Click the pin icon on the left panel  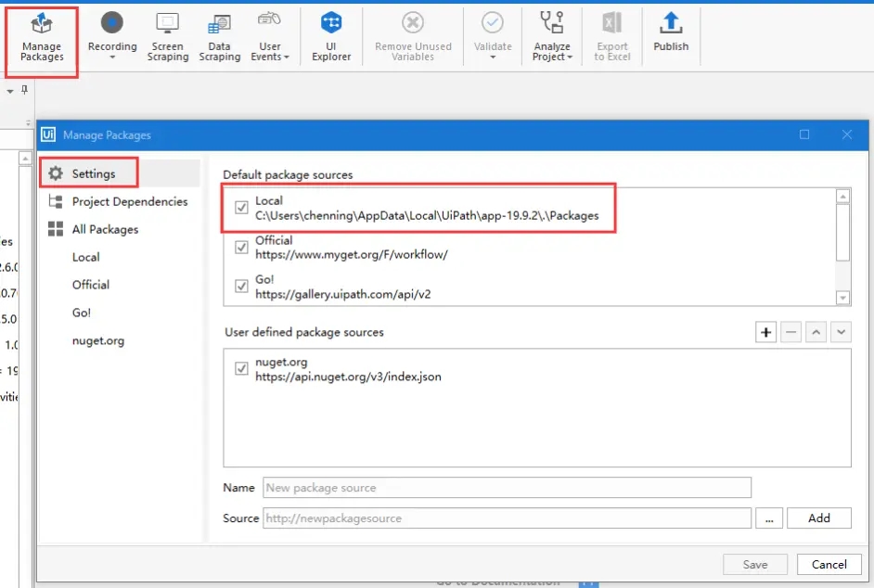click(x=24, y=90)
